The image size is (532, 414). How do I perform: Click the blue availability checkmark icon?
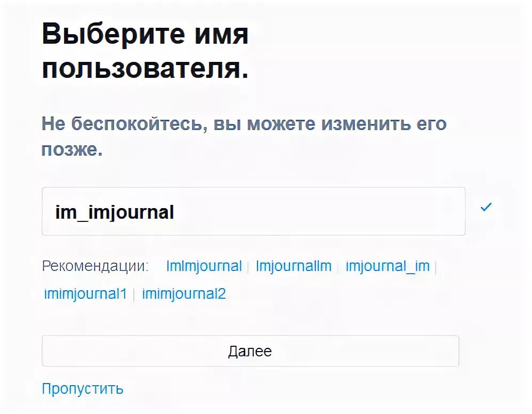pyautogui.click(x=486, y=207)
